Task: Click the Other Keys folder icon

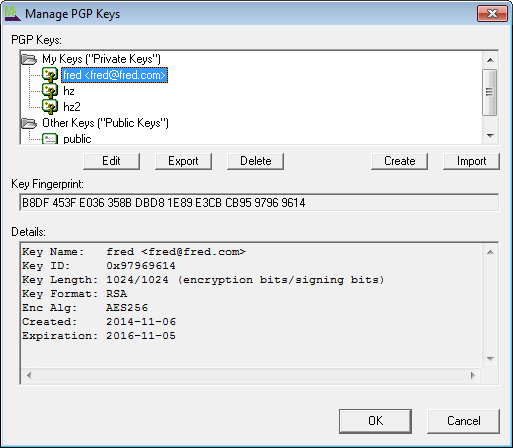Action: 29,123
